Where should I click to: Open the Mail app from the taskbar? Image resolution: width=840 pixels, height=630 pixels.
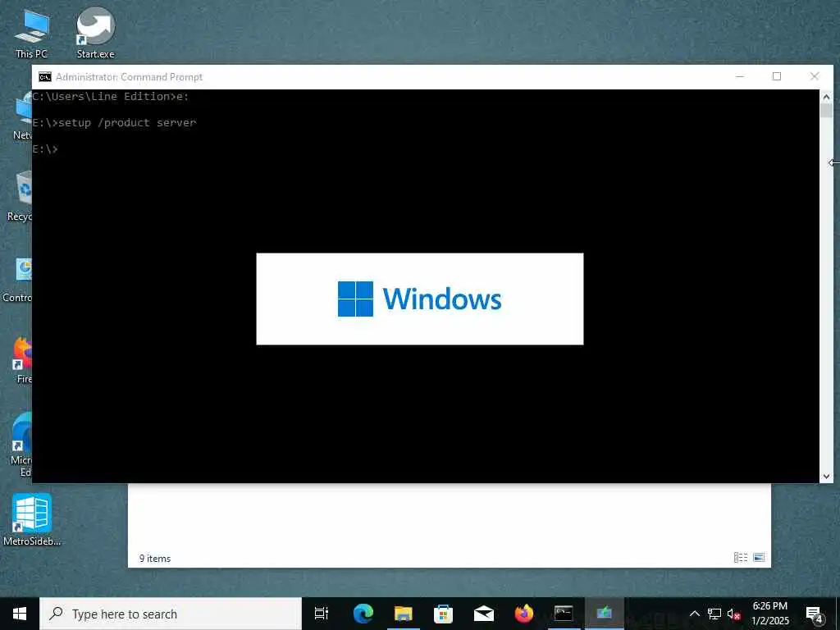(x=484, y=614)
